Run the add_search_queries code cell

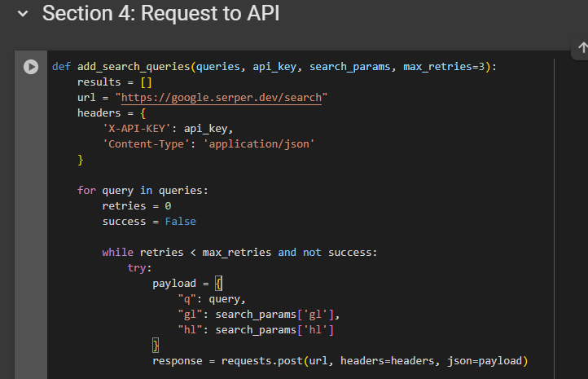click(x=31, y=67)
